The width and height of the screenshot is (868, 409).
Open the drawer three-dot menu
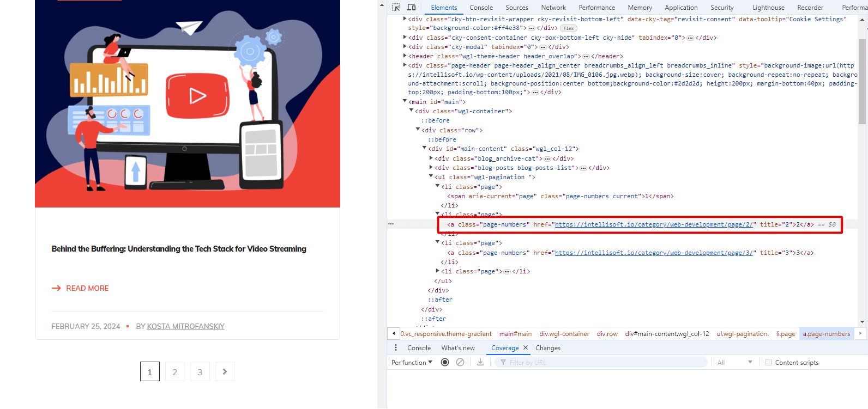(396, 347)
